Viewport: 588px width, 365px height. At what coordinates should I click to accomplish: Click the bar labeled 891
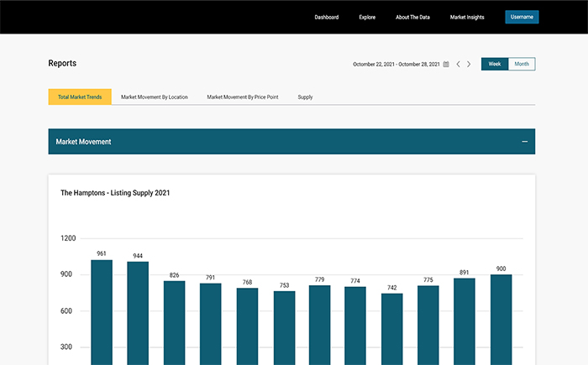(465, 321)
